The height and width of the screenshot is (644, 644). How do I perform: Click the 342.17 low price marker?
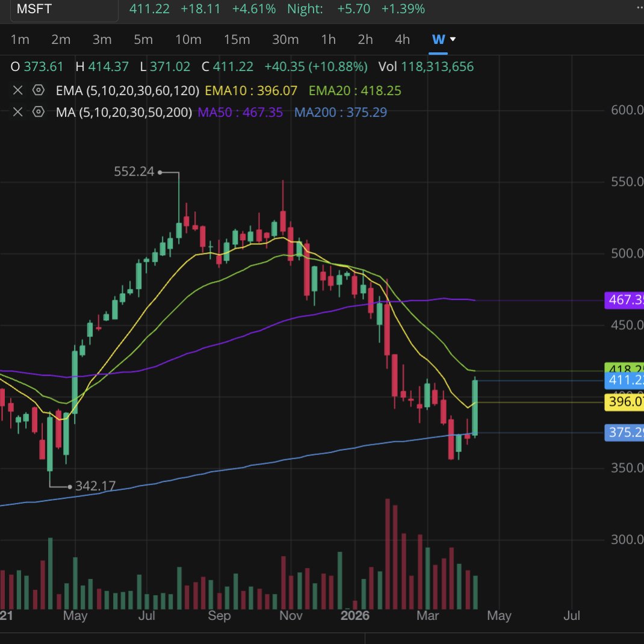coord(95,486)
